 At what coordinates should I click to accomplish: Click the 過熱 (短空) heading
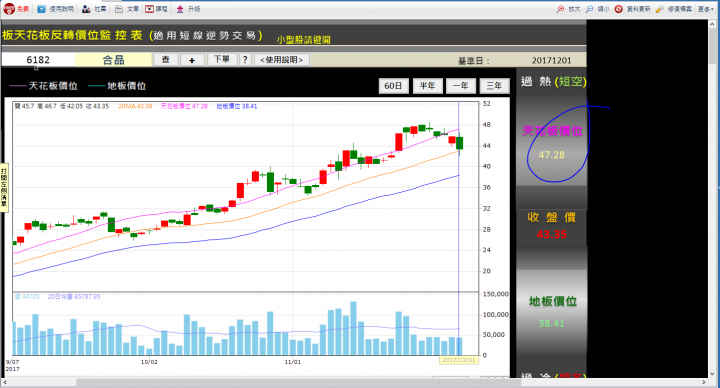click(x=553, y=82)
